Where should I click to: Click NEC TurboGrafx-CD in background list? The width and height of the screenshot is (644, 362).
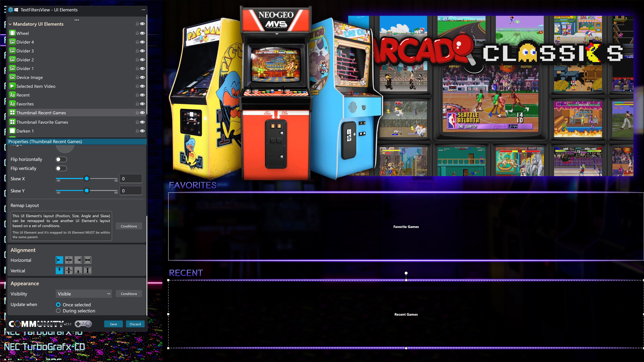tap(44, 347)
